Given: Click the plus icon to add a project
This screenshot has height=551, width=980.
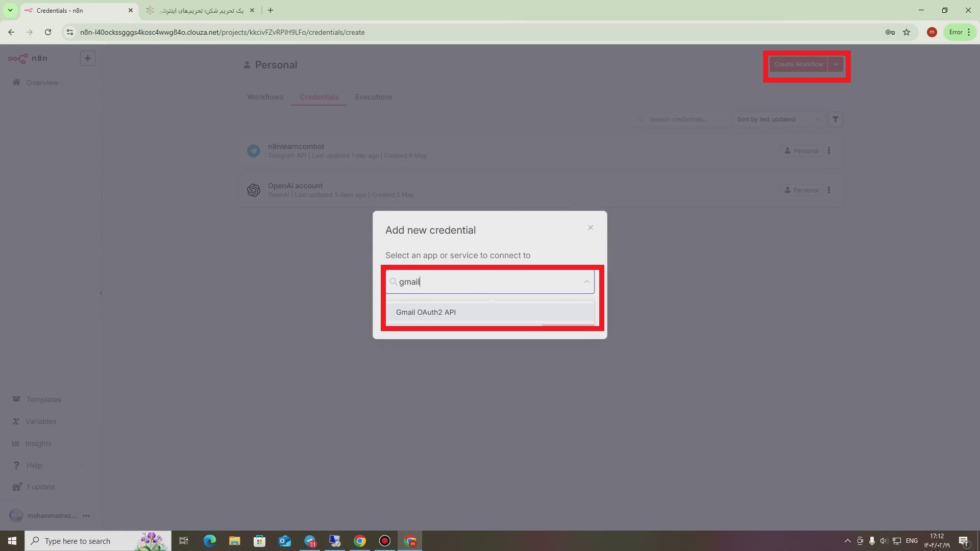Looking at the screenshot, I should tap(87, 58).
